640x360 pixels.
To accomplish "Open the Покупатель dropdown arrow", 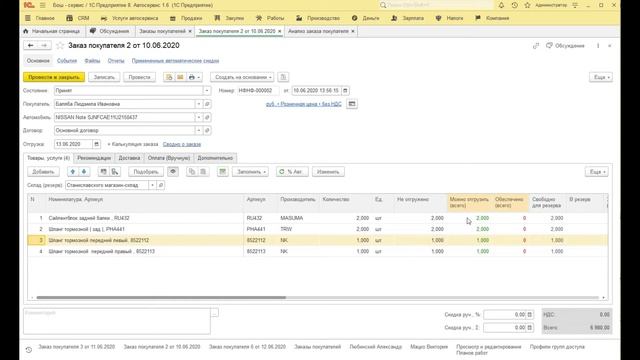I will 199,104.
